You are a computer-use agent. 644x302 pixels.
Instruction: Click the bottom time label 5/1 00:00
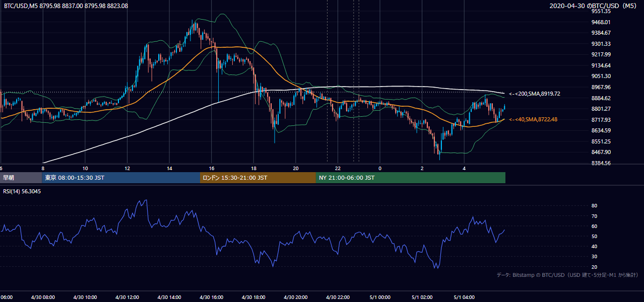pos(380,297)
